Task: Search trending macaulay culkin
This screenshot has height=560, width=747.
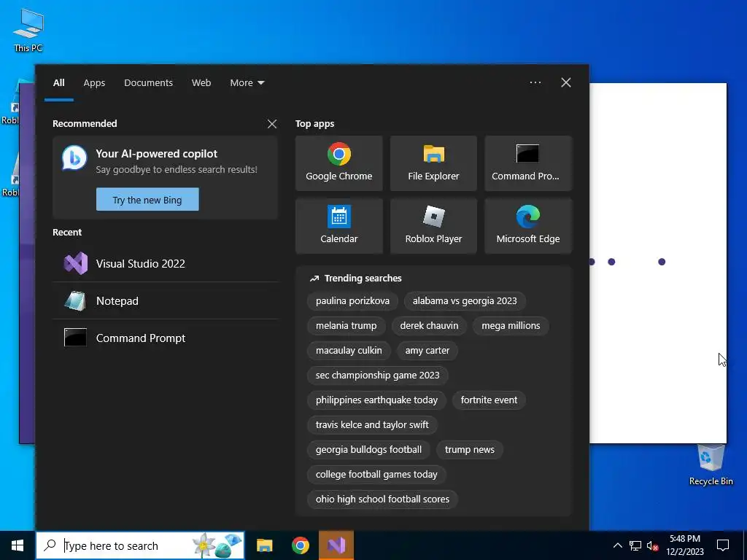Action: (x=349, y=351)
